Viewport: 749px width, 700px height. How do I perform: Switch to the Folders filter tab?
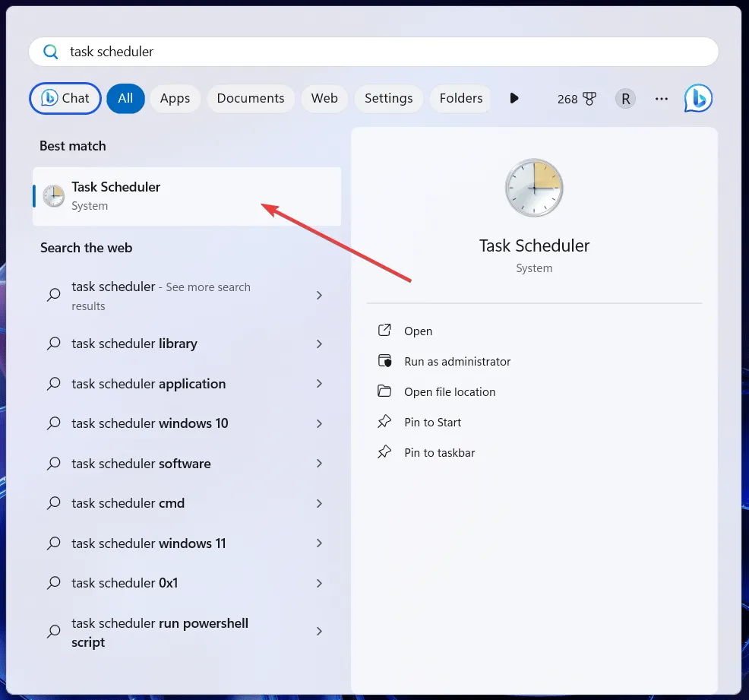click(461, 99)
